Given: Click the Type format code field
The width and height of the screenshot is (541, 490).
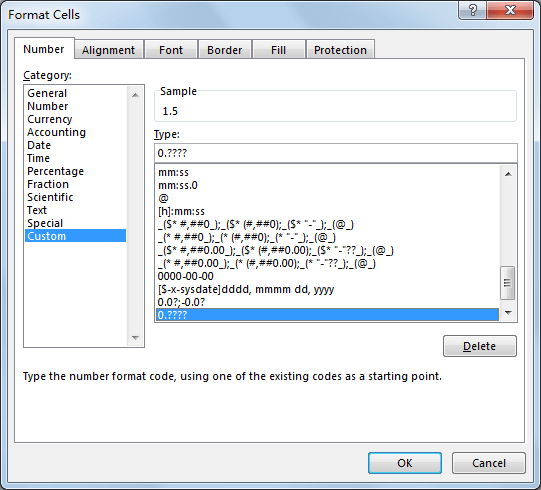Looking at the screenshot, I should pos(336,153).
